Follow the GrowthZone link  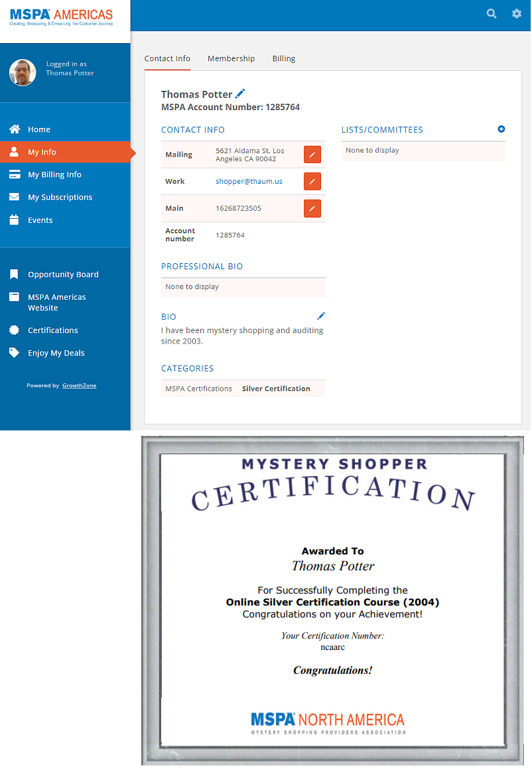(x=79, y=385)
